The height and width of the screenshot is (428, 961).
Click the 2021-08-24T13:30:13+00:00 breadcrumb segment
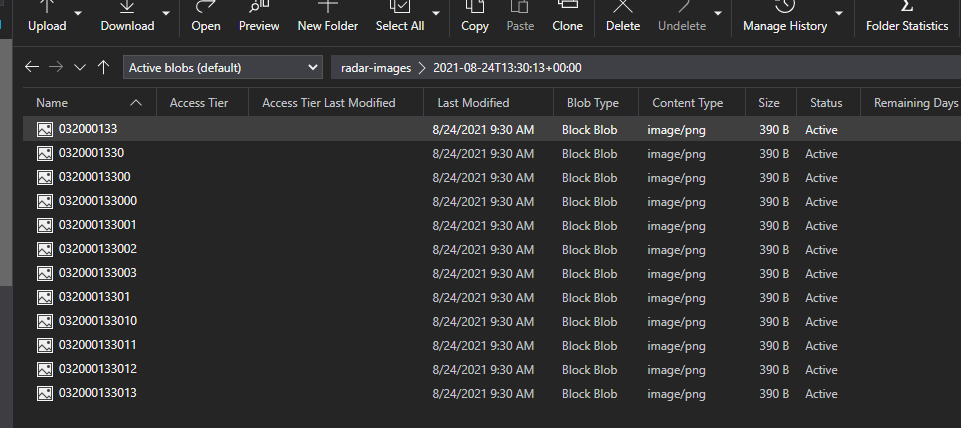pos(507,68)
